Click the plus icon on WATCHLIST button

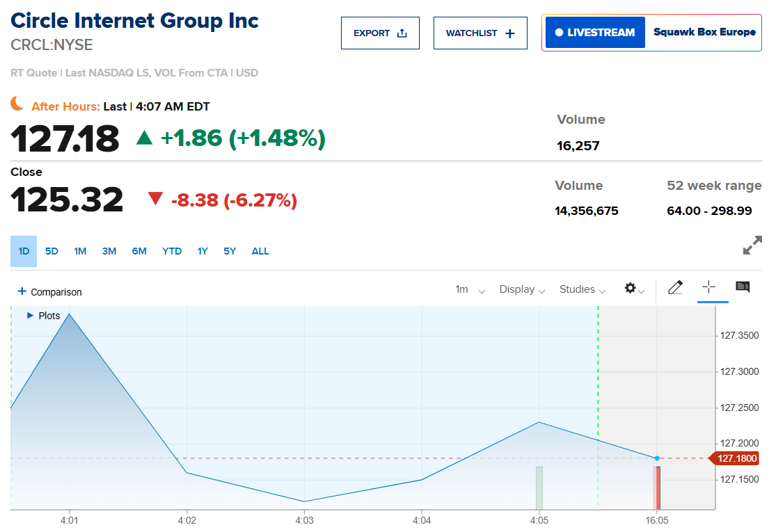click(510, 33)
